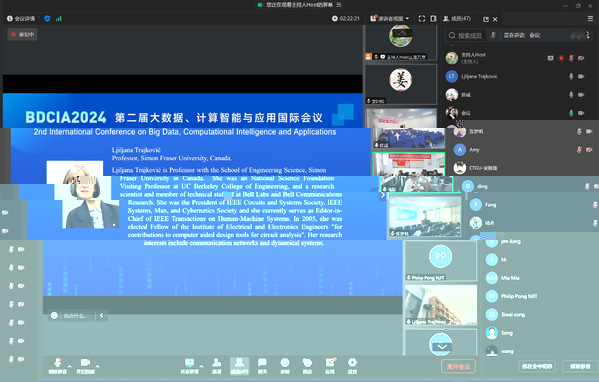Click the Record button in bottom toolbar

285,366
